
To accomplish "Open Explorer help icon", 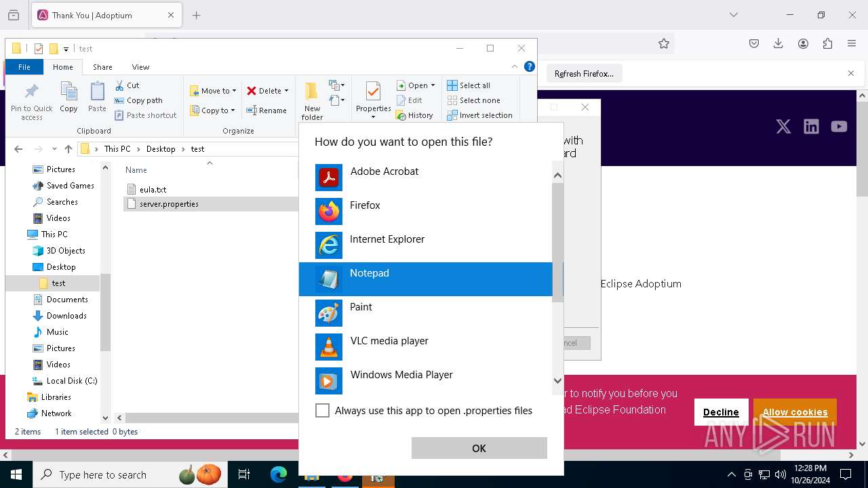I will [x=530, y=66].
